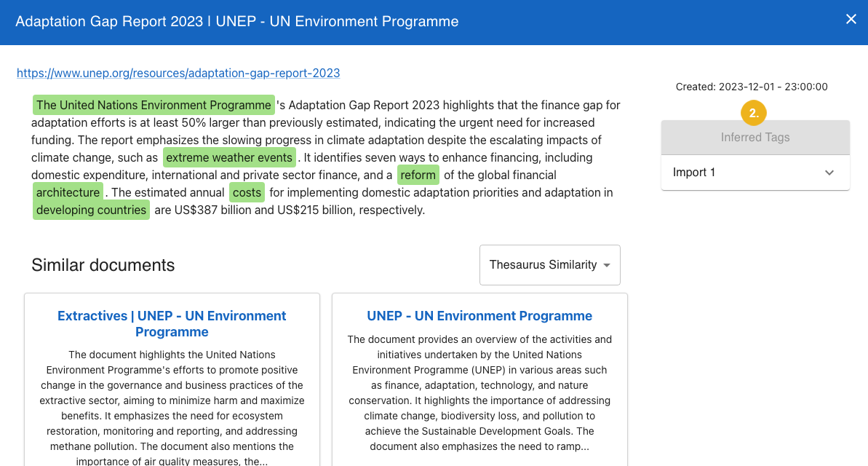Screen dimensions: 868x466
Task: Click the 'Similar documents' heading
Action: pyautogui.click(x=103, y=265)
